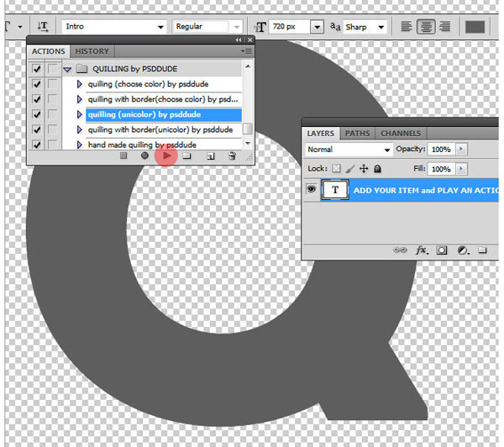Click the Fill 100% field

point(441,169)
